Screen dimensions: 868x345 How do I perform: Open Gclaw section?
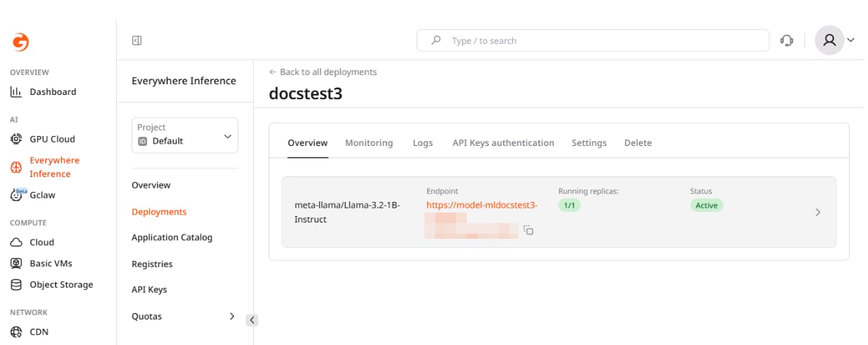tap(42, 195)
